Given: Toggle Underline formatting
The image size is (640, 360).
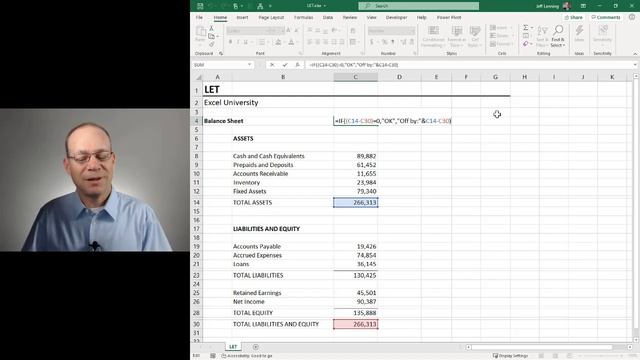Looking at the screenshot, I should click(246, 42).
